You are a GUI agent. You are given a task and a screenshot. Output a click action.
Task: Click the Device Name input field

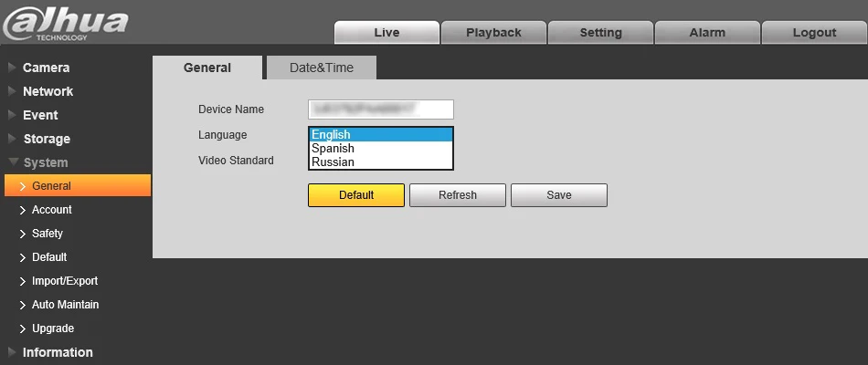pos(381,109)
